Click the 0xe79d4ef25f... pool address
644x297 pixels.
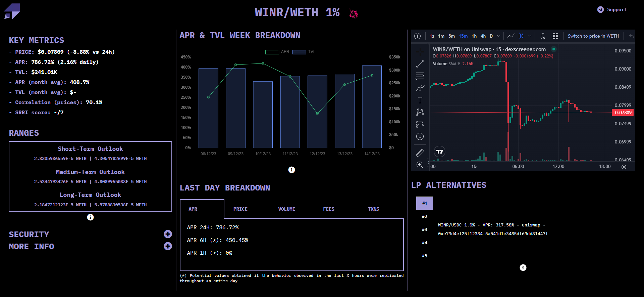(x=493, y=234)
